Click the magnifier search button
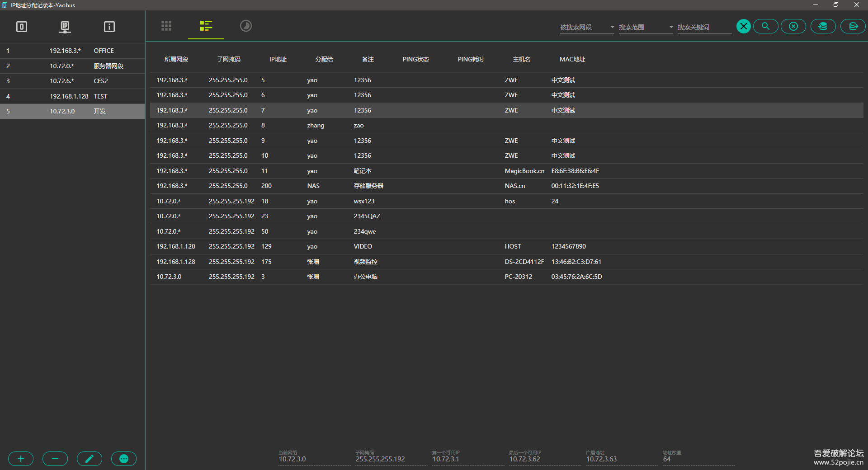Screen dimensions: 868x470 (765, 26)
